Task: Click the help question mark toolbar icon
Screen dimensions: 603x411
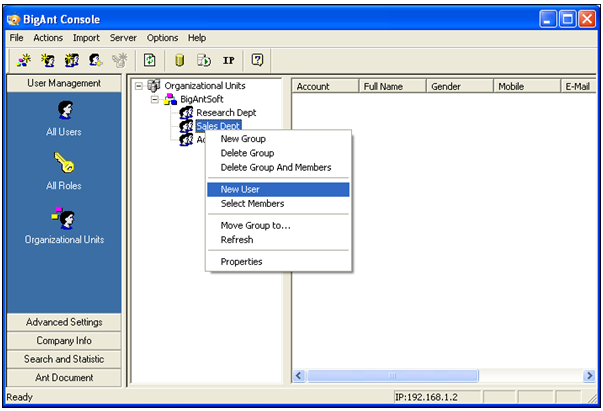Action: tap(257, 60)
